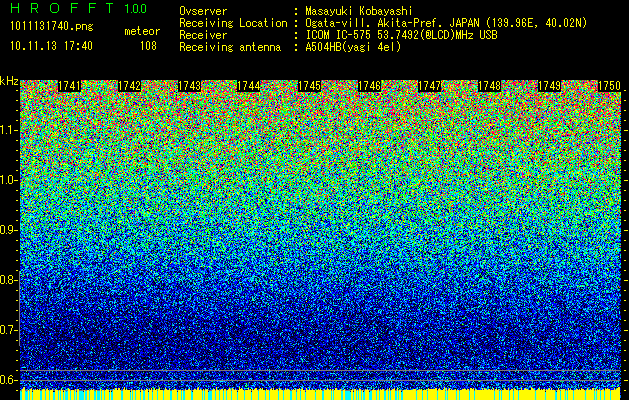Click the 1746 time marker
The height and width of the screenshot is (400, 629).
tap(369, 86)
